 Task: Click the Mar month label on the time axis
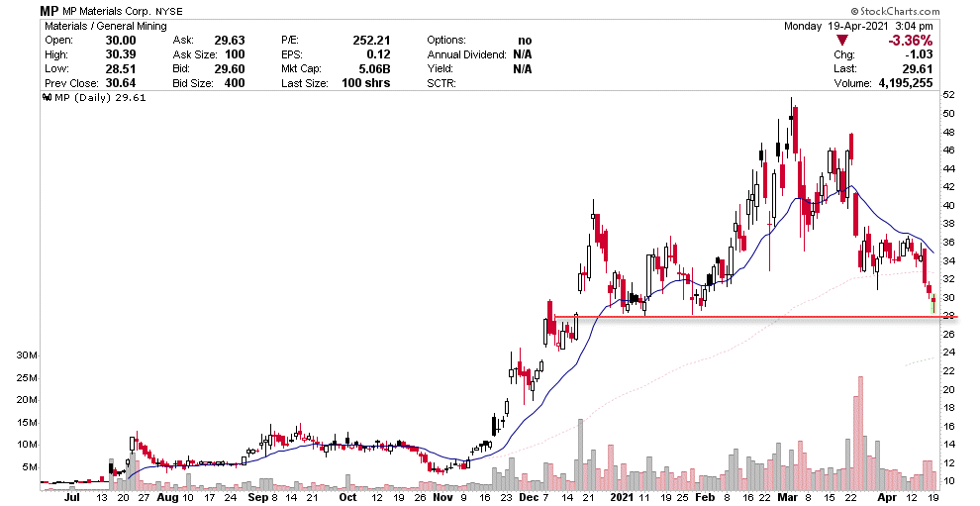tap(788, 498)
